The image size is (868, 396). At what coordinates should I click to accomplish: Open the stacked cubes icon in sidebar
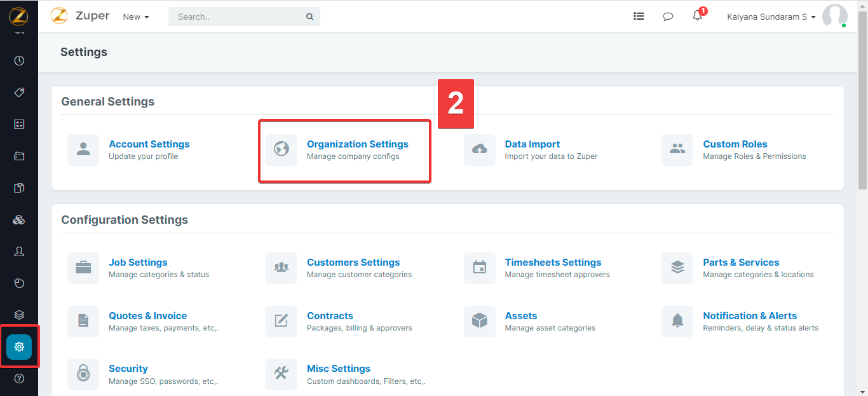pos(19,220)
